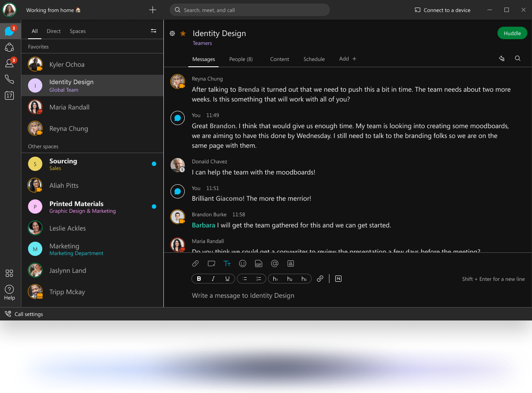Open chat with Aliah Pitts

tap(92, 185)
